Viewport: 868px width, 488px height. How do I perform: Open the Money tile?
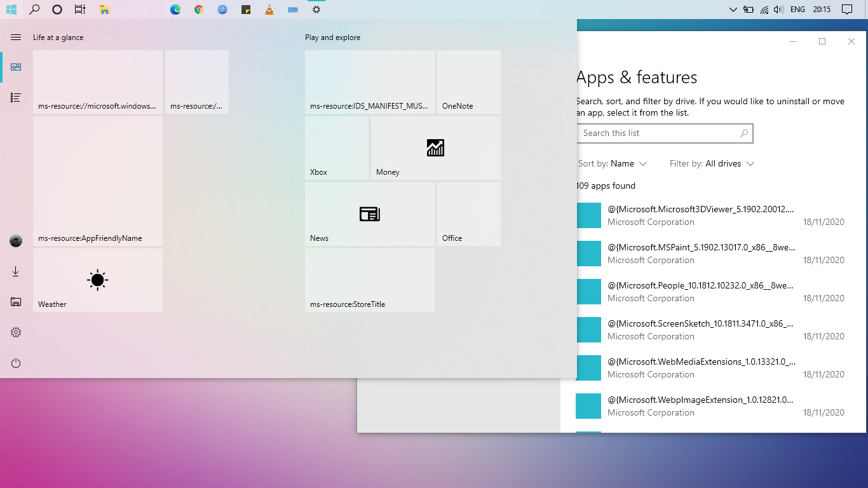pos(436,148)
